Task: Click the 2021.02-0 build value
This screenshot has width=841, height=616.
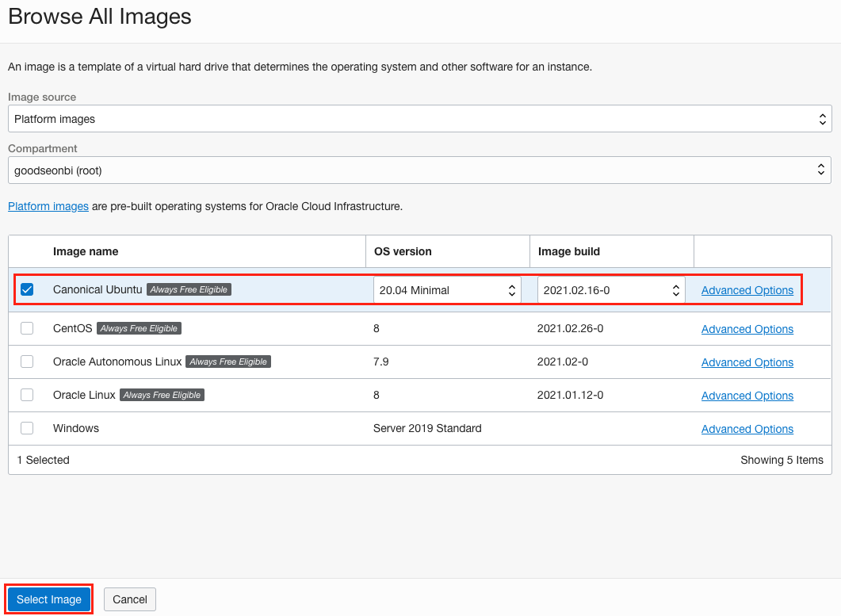Action: [x=563, y=362]
